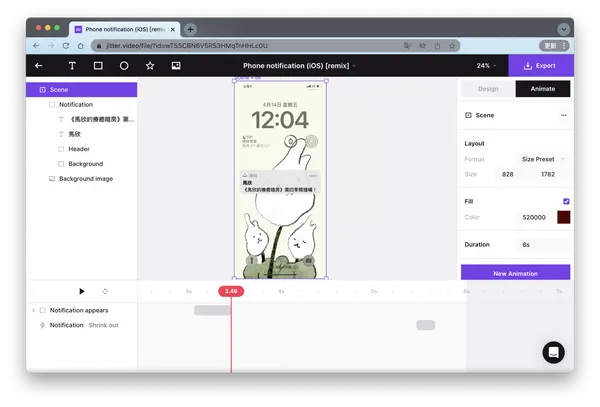
Task: Click the dark red fill color swatch
Action: [563, 217]
